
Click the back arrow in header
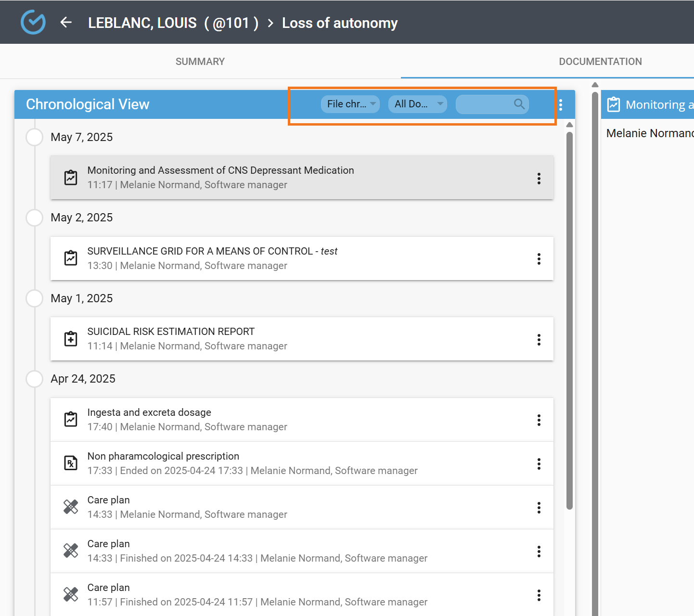pyautogui.click(x=66, y=23)
